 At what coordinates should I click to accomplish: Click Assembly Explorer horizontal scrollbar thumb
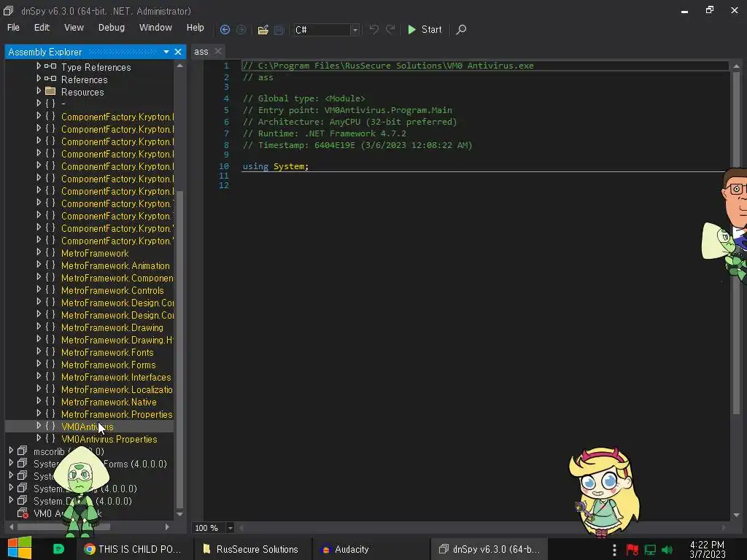(x=64, y=526)
